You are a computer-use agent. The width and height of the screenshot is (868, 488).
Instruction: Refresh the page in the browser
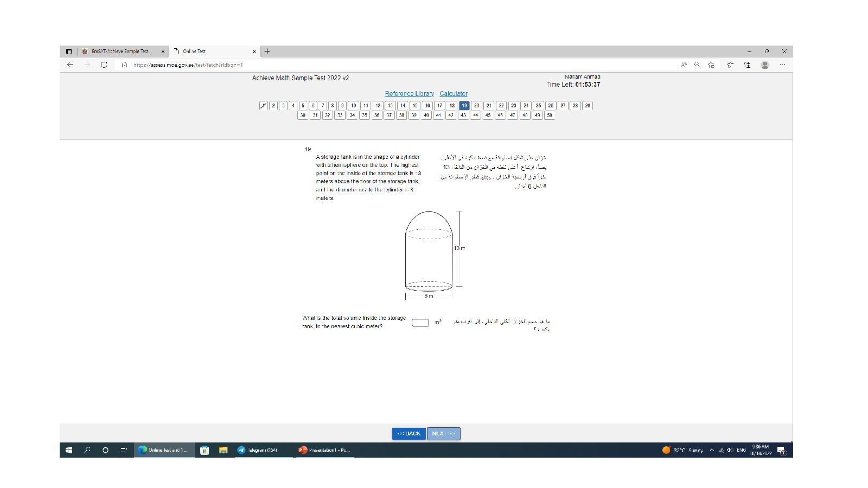104,65
